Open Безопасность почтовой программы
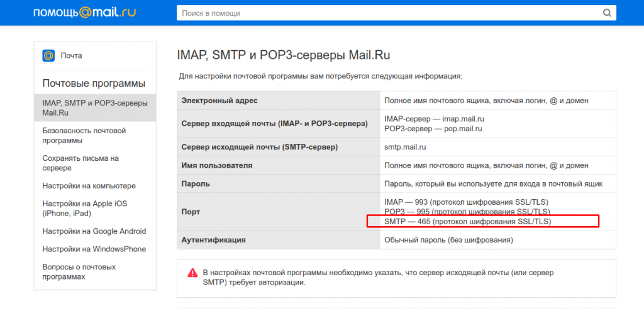Viewport: 644px width, 316px height. (84, 136)
